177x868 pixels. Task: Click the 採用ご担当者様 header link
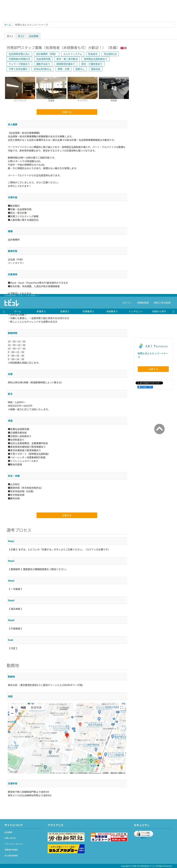[162, 303]
